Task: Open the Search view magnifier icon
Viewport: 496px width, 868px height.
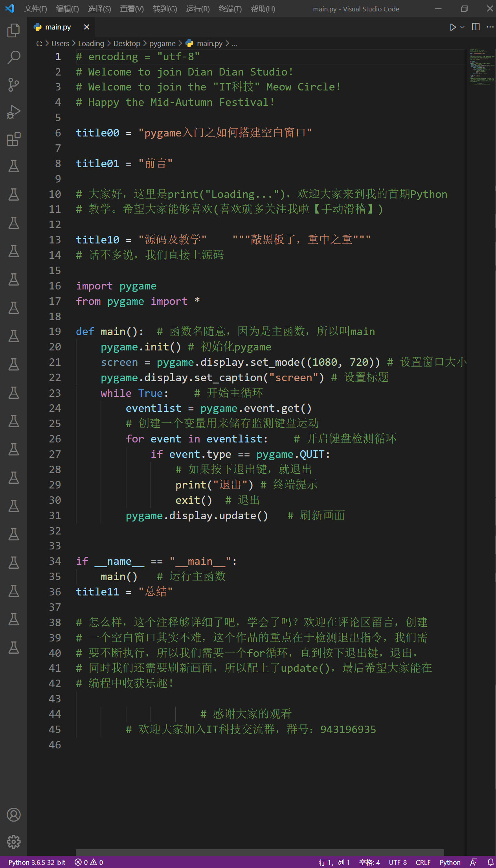Action: [14, 58]
